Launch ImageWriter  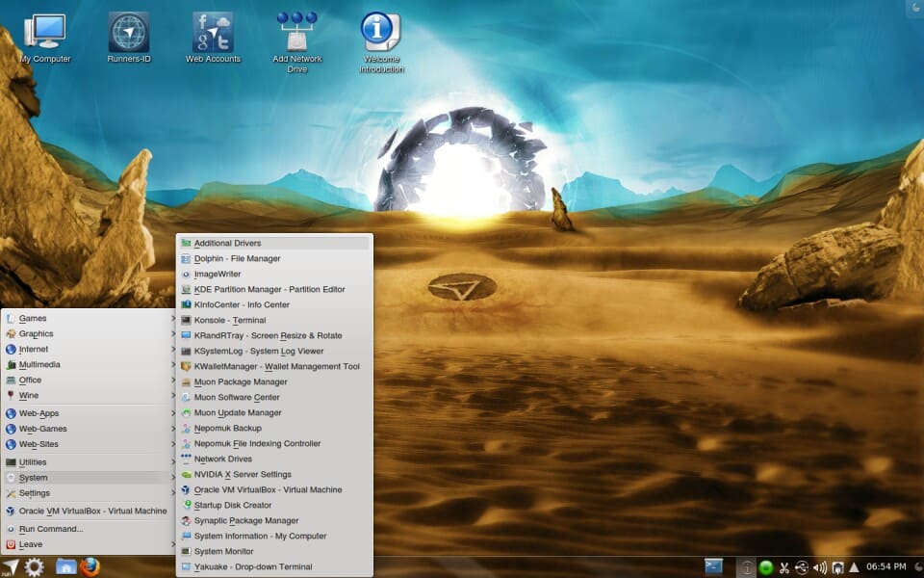274,274
